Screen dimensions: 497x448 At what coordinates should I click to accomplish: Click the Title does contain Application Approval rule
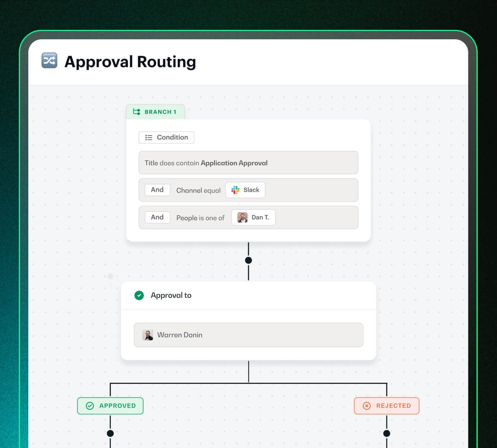click(248, 163)
